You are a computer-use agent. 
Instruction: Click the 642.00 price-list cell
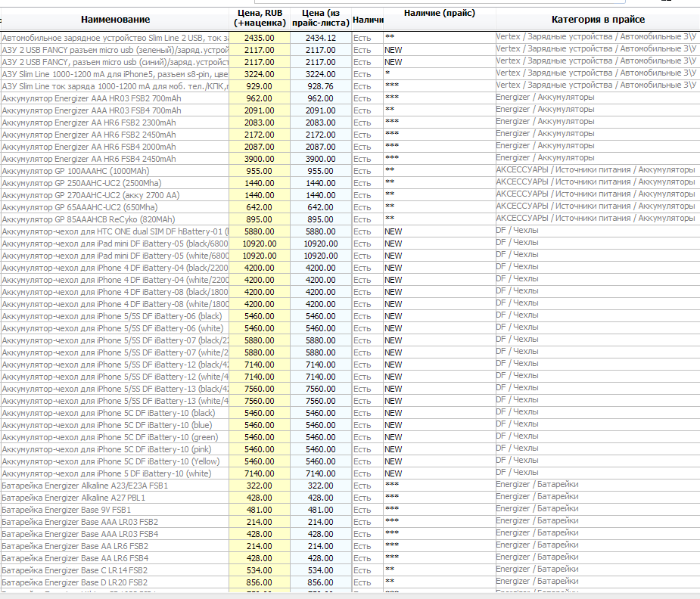coord(321,207)
